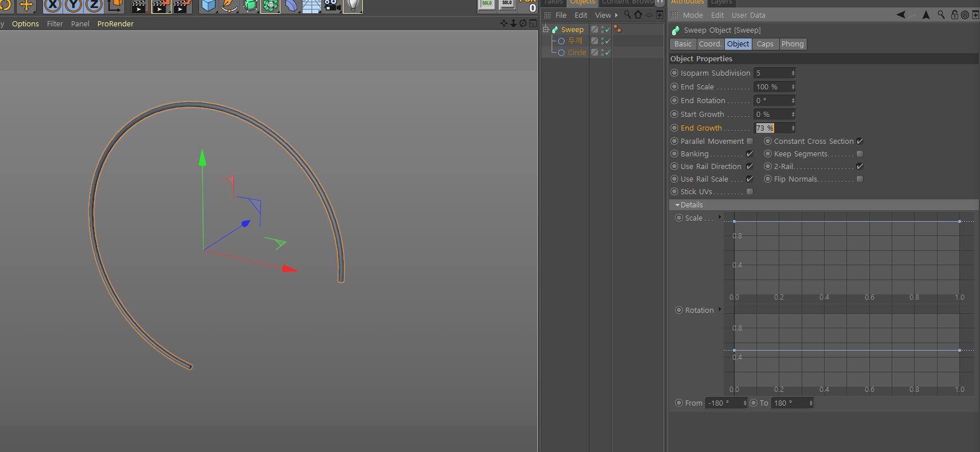The image size is (980, 452).
Task: Switch to the Basic tab
Action: pos(683,44)
